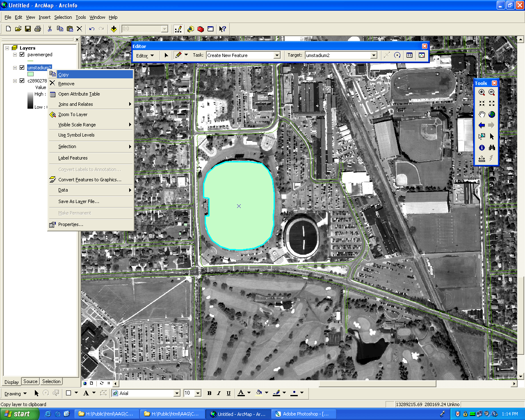
Task: Toggle the c2890278 raster layer checkbox
Action: 22,81
